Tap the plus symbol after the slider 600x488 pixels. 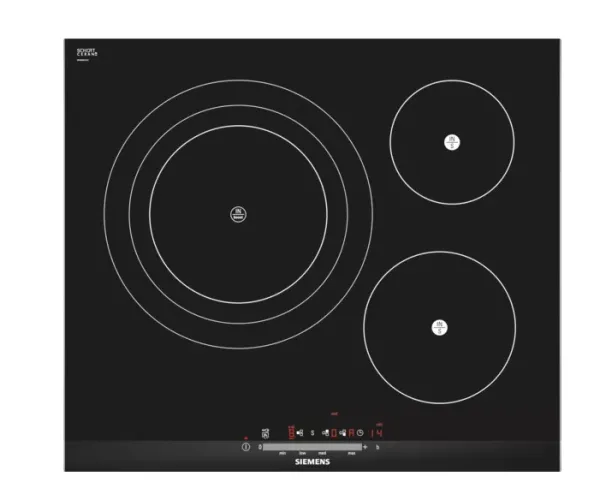point(365,447)
